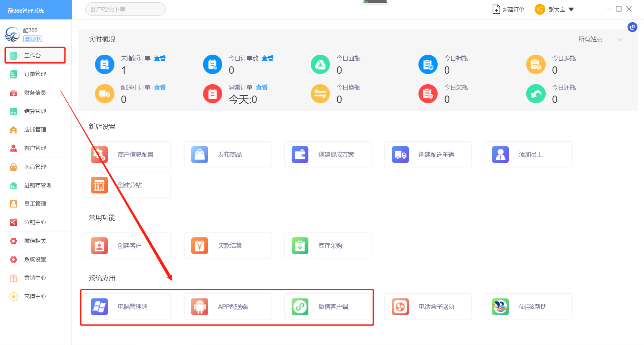The image size is (644, 345).
Task: Click the 新建订单 button
Action: 508,9
